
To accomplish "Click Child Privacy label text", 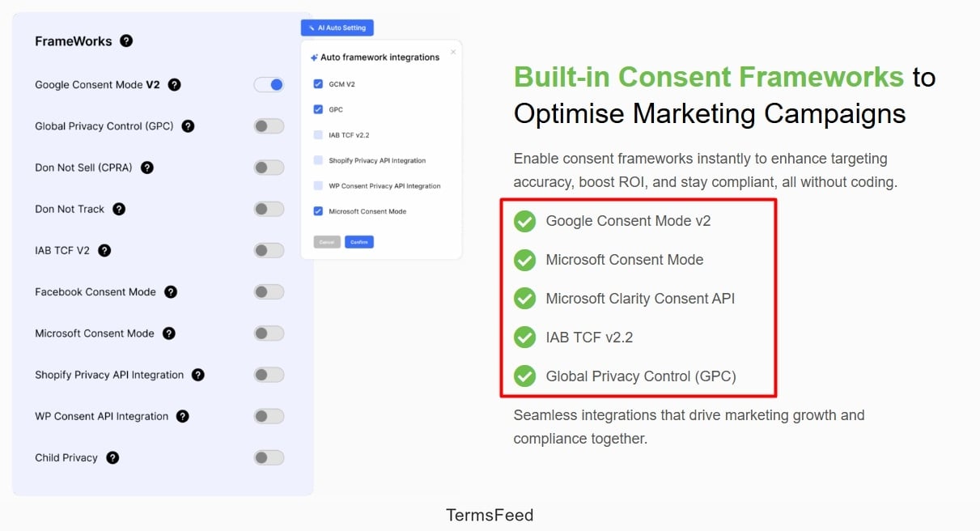I will 66,457.
